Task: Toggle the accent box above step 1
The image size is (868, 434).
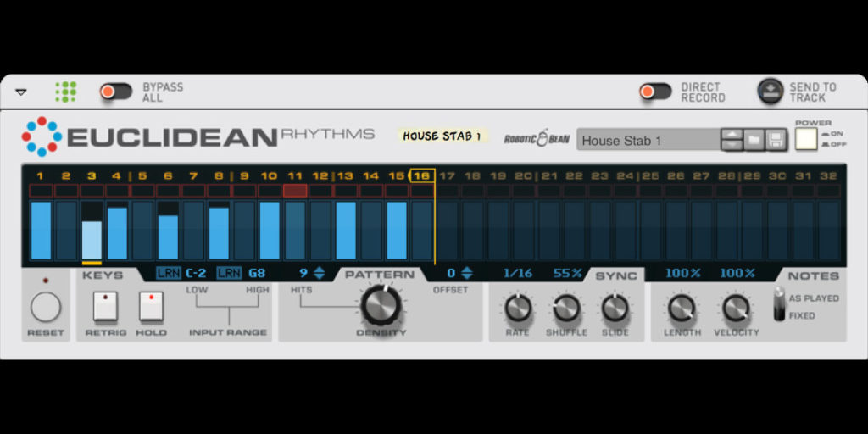Action: click(x=41, y=191)
